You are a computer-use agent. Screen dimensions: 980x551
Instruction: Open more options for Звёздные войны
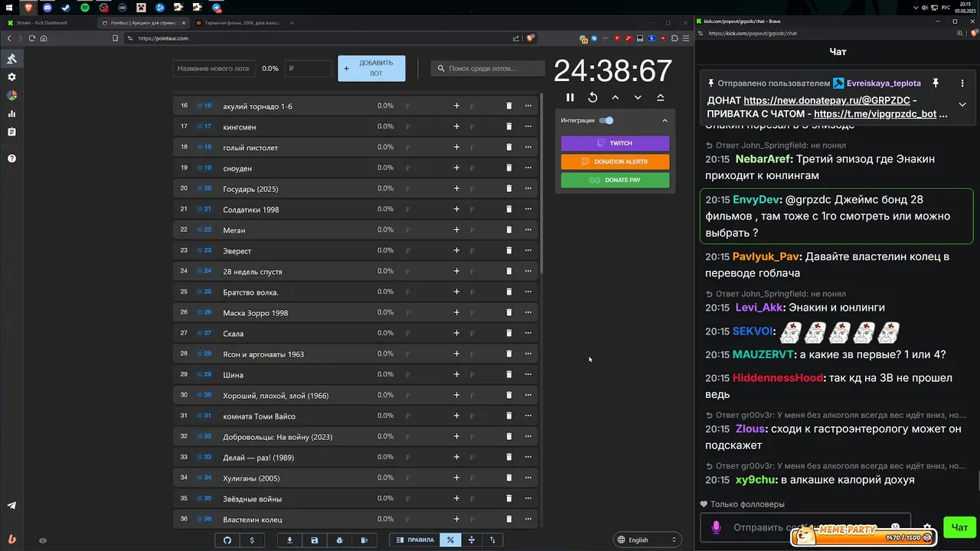pyautogui.click(x=528, y=498)
